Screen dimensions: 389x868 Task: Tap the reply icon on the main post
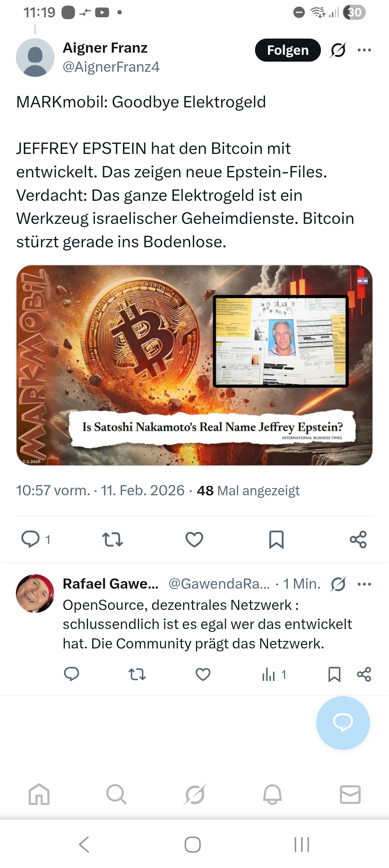pyautogui.click(x=31, y=539)
